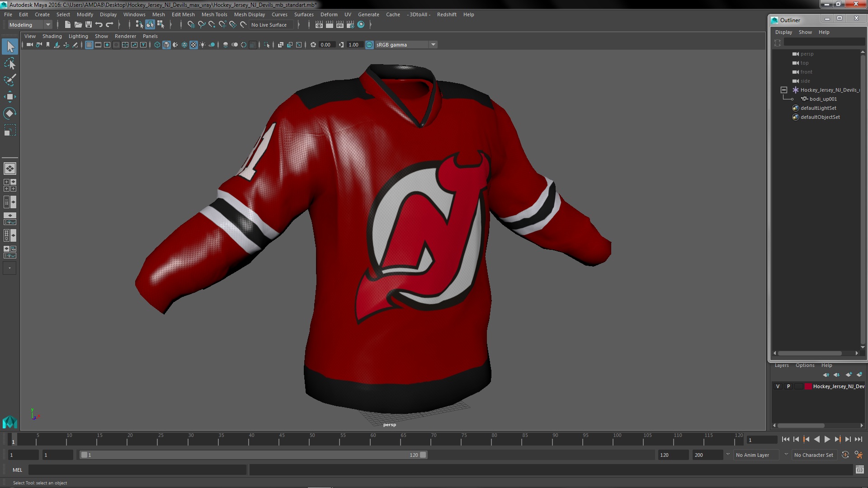Open Hypershade round teal icon
Viewport: 868px width, 488px height.
(x=361, y=25)
